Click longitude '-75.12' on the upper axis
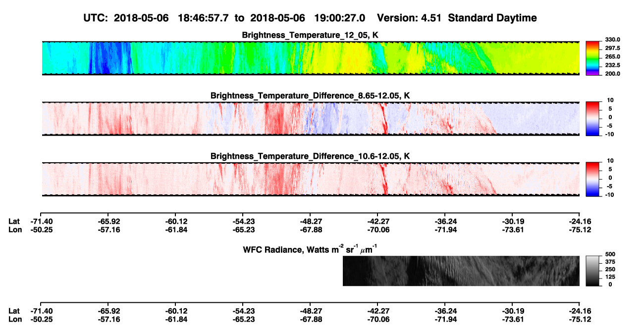644x330 pixels. pyautogui.click(x=580, y=230)
